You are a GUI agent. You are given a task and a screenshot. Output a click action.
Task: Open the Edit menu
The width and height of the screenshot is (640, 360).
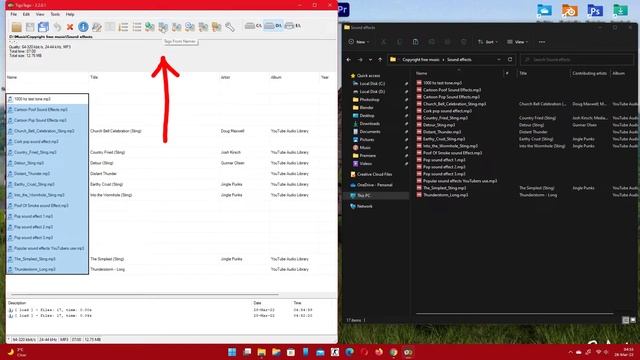[26, 14]
